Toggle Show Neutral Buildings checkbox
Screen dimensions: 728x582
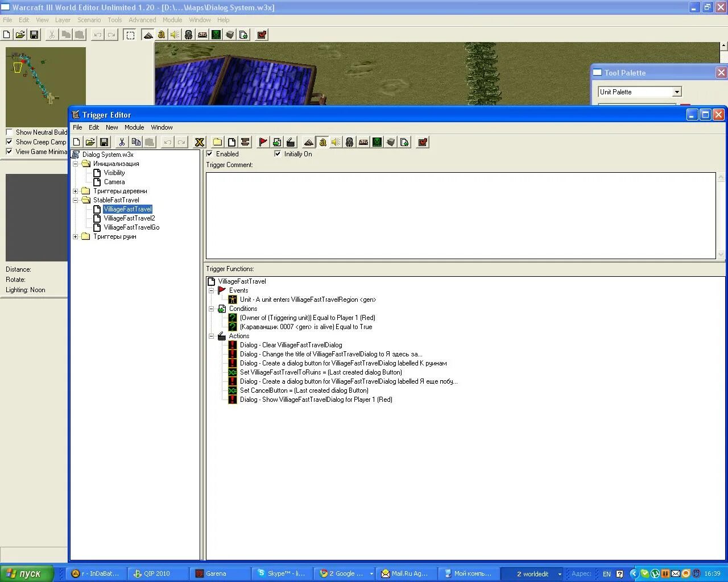9,132
